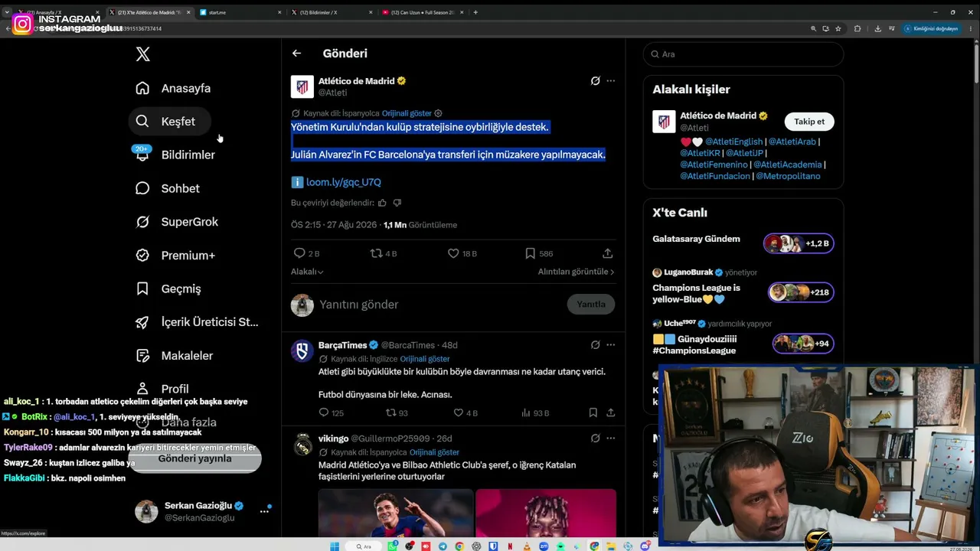Go back using the arrow beside Gönderi
Viewport: 980px width, 551px height.
point(296,54)
